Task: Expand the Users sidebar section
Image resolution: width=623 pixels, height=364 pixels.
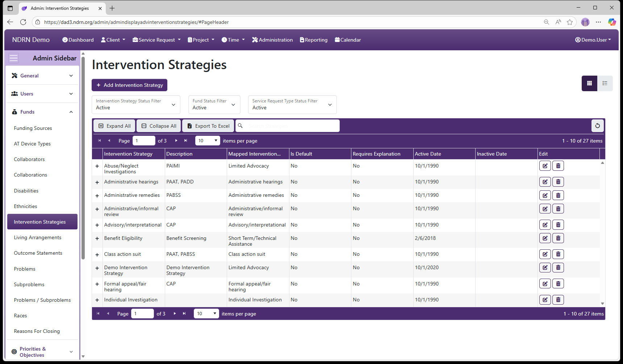Action: [42, 94]
